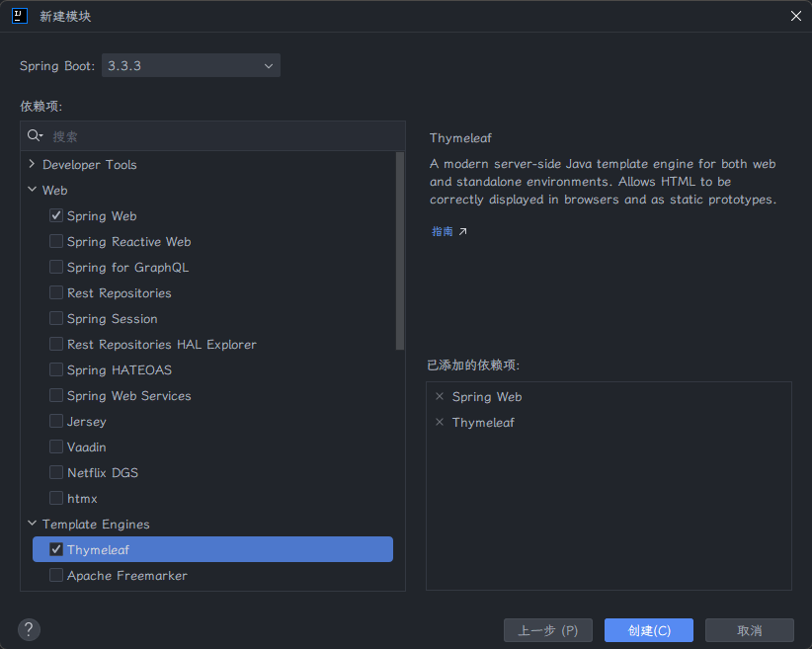Image resolution: width=812 pixels, height=649 pixels.
Task: Open the 指南 guide link
Action: [x=443, y=231]
